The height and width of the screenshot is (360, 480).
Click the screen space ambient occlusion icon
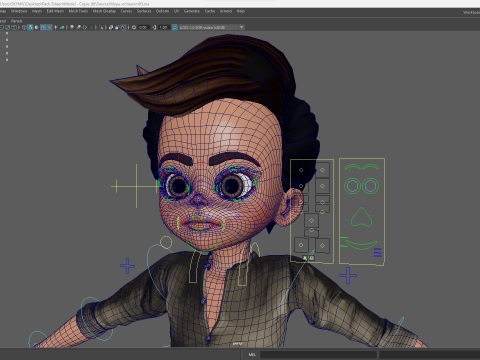click(72, 27)
